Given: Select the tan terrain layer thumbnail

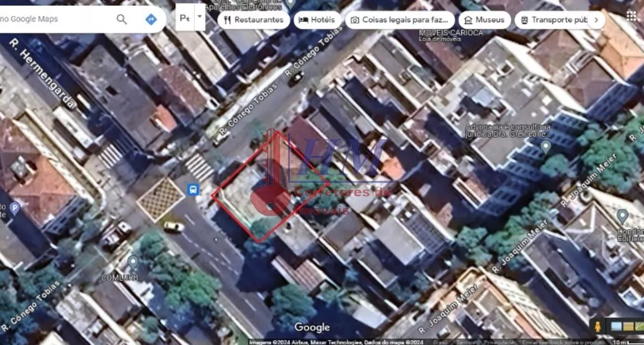Looking at the screenshot, I should coord(629,326).
